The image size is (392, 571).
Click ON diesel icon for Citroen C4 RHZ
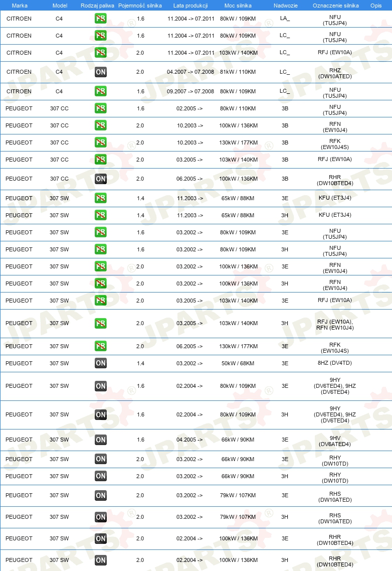click(100, 72)
